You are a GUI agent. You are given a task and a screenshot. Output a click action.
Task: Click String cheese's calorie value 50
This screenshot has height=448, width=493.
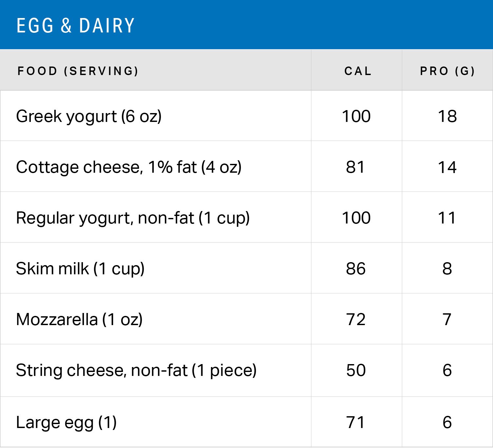[356, 370]
